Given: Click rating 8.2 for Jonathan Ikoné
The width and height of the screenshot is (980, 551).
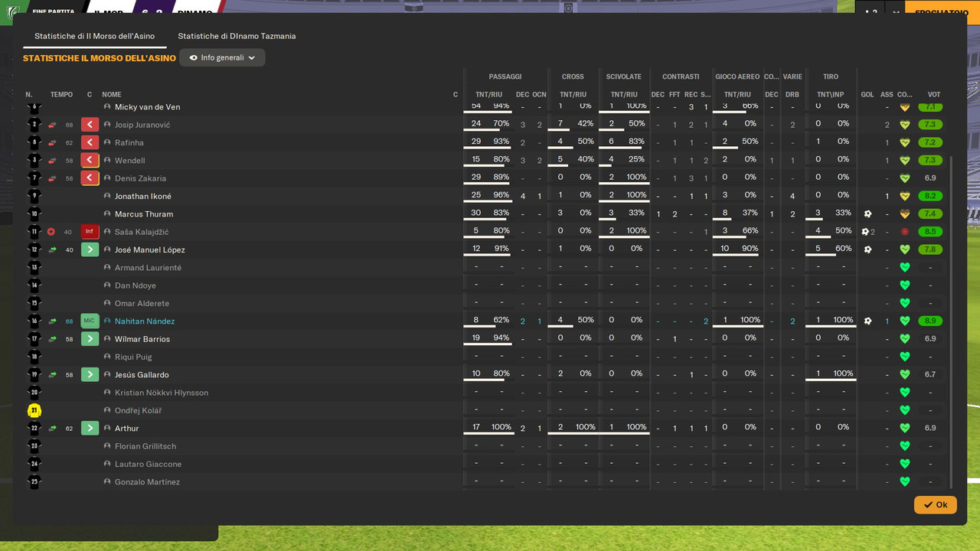Looking at the screenshot, I should pyautogui.click(x=931, y=196).
